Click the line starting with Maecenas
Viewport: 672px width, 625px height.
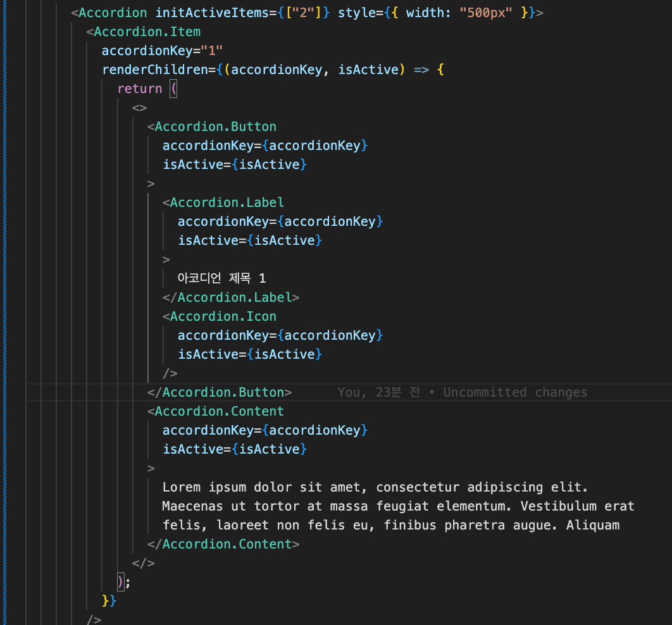coord(397,506)
